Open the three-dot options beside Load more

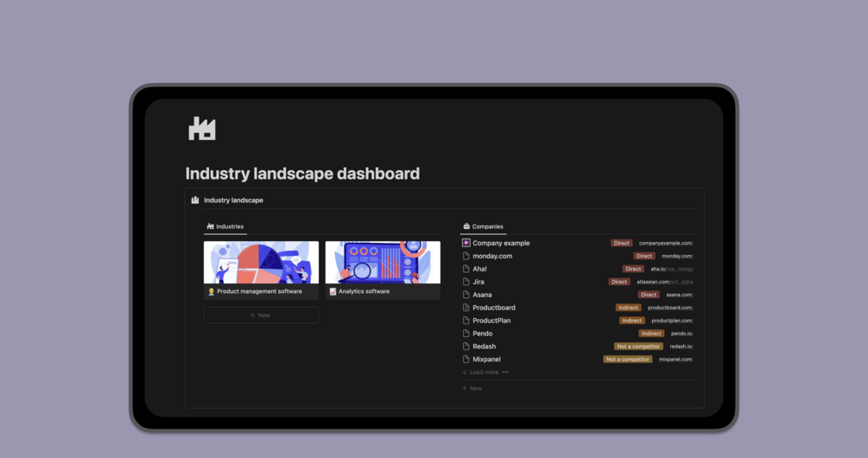click(x=505, y=372)
